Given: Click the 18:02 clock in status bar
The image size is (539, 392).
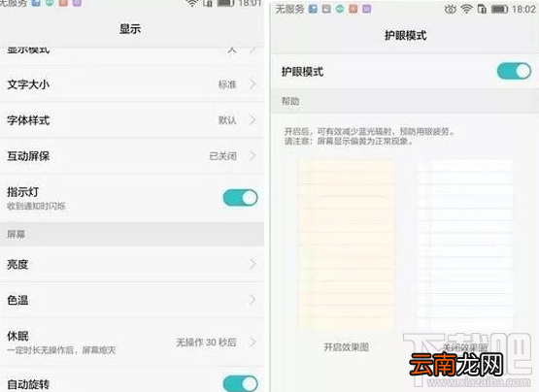Looking at the screenshot, I should point(523,9).
